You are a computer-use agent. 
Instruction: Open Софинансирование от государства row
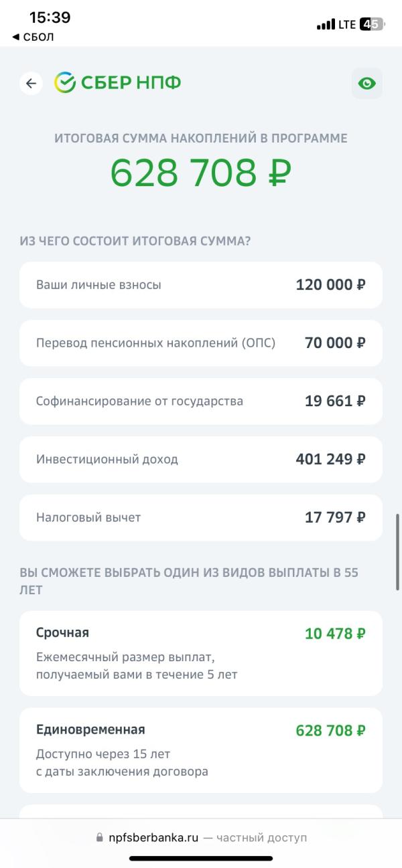coord(201,402)
